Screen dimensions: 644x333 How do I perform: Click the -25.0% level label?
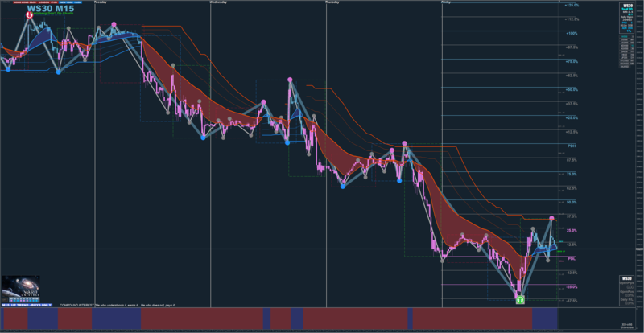point(572,287)
